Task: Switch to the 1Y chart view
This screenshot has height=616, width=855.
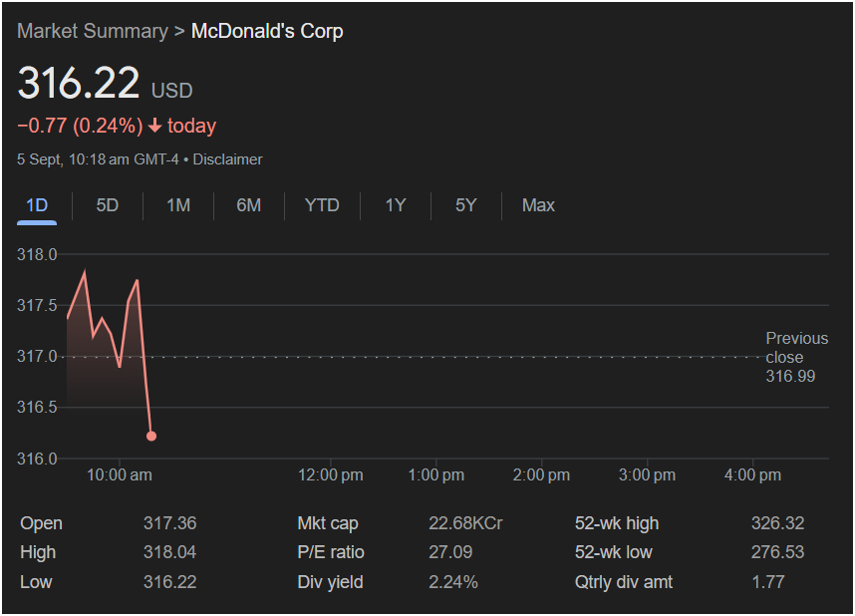Action: pyautogui.click(x=396, y=205)
